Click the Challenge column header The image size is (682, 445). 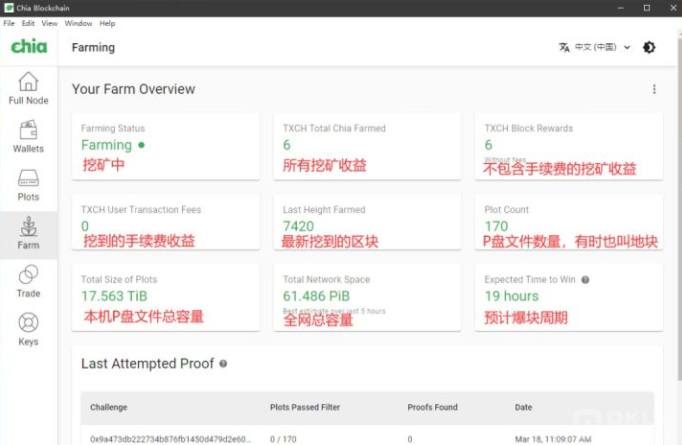click(x=109, y=408)
